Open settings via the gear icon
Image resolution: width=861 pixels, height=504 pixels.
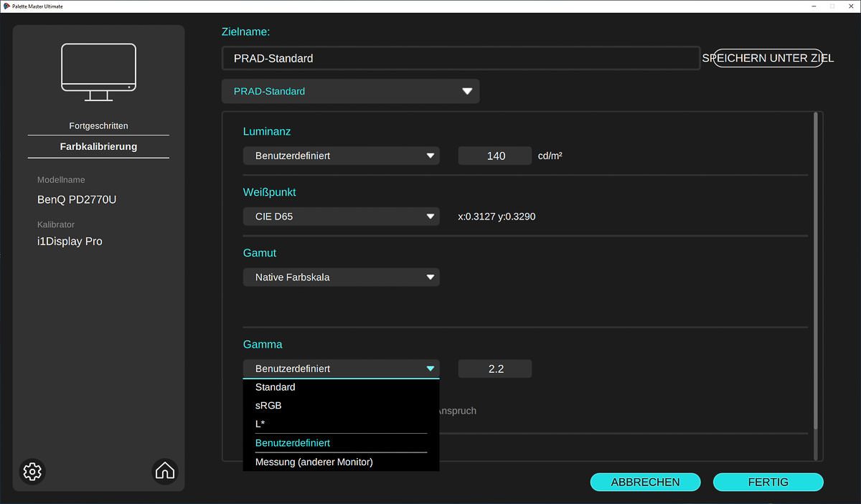coord(32,471)
